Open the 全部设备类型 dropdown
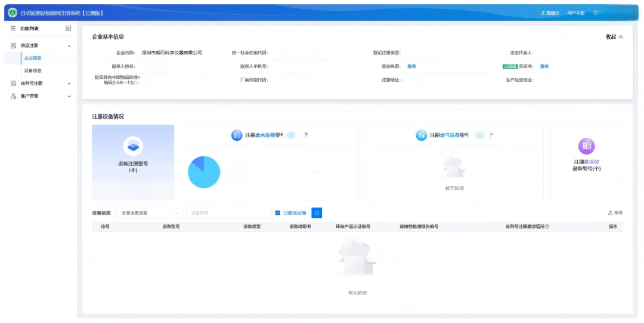Image resolution: width=644 pixels, height=323 pixels. tap(150, 213)
